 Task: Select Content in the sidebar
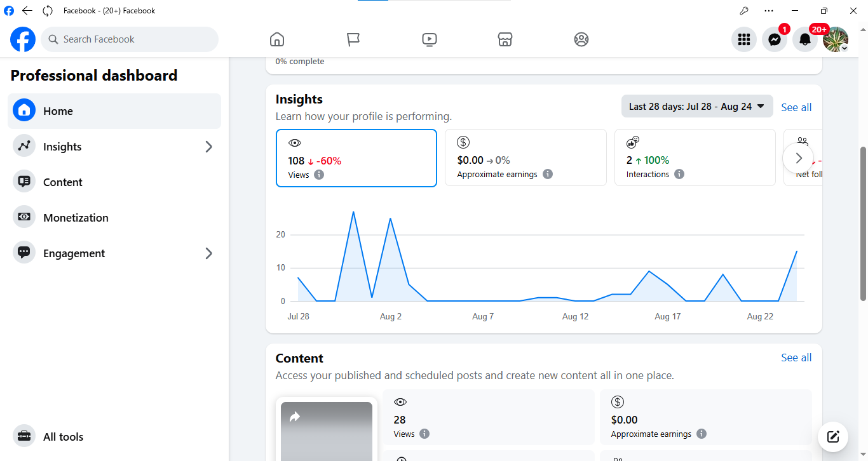[114, 182]
